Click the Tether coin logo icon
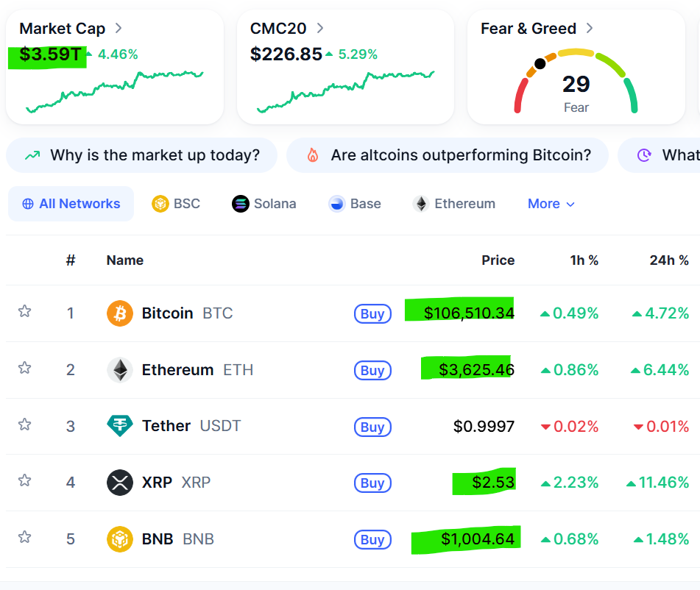Viewport: 700px width, 590px height. (120, 426)
